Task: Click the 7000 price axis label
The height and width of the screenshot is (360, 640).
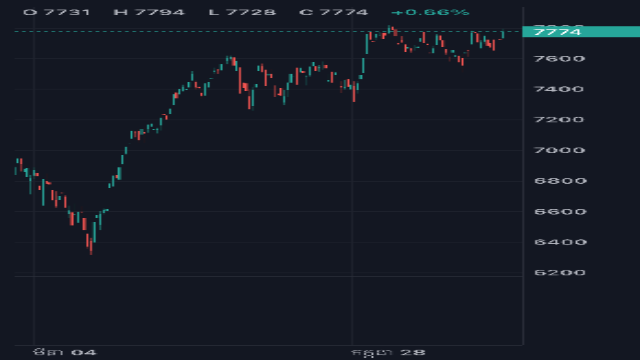Action: click(559, 150)
